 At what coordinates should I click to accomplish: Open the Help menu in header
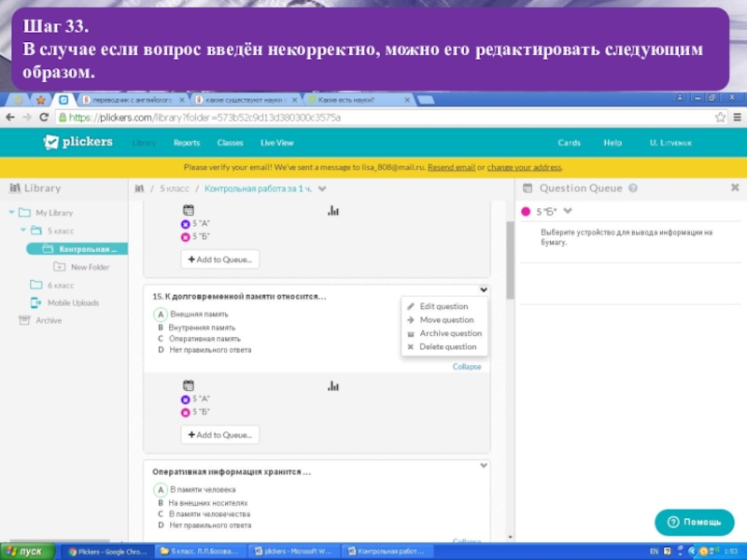613,143
